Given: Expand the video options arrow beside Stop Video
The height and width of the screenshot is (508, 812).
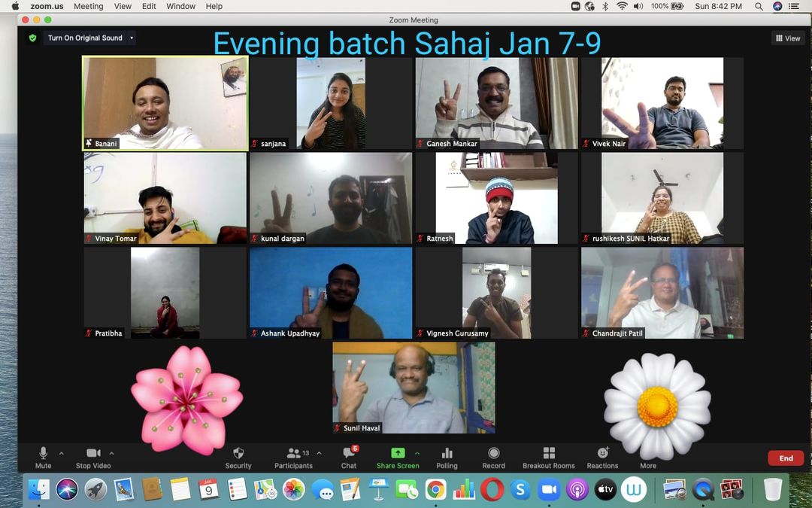Looking at the screenshot, I should [x=112, y=453].
